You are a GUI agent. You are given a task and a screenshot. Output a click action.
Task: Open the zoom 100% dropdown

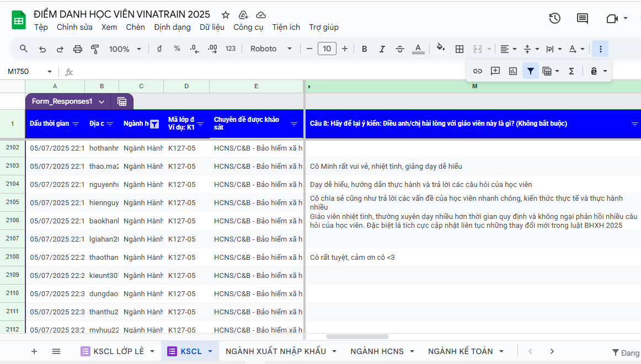point(125,49)
